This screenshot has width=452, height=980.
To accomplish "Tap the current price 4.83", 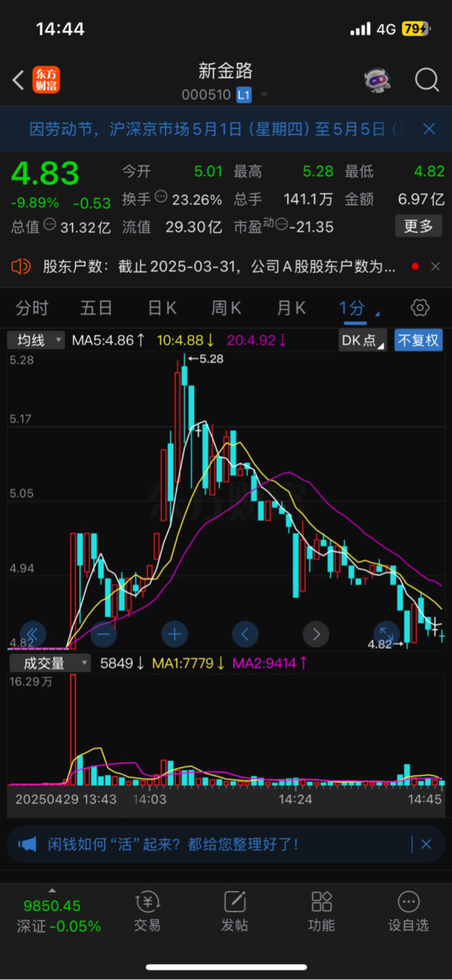I will coord(45,173).
